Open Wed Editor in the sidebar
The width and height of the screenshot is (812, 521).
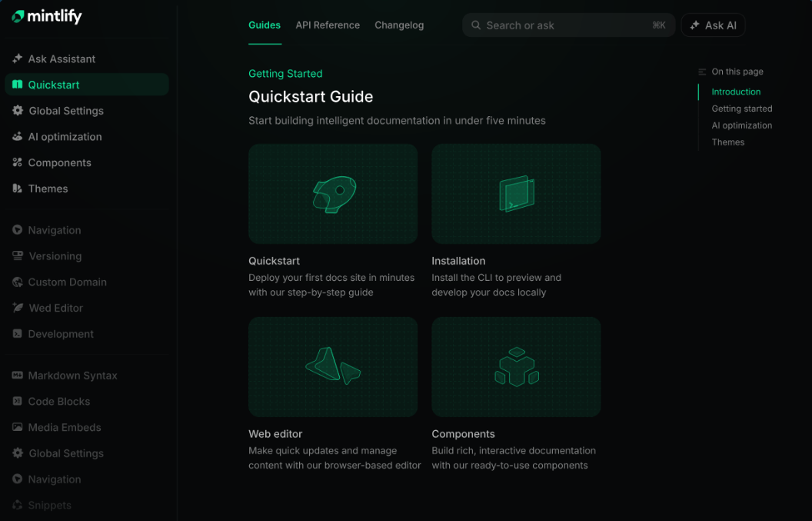click(x=86, y=307)
